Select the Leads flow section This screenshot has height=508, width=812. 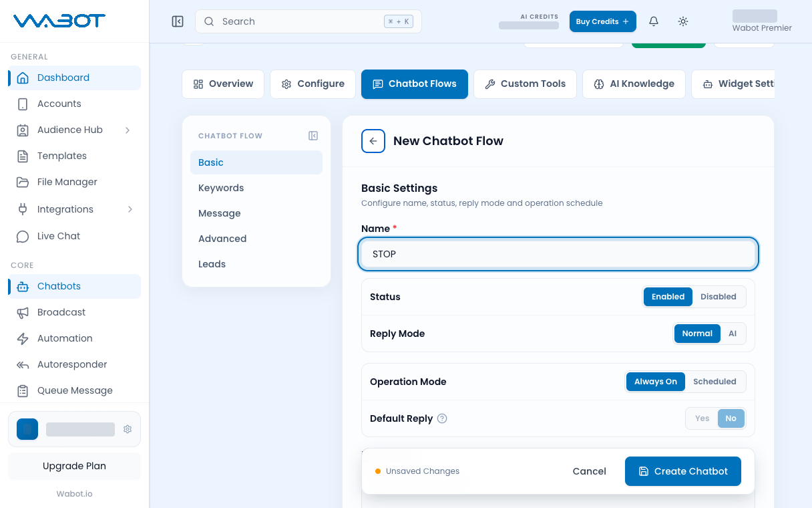click(256, 264)
